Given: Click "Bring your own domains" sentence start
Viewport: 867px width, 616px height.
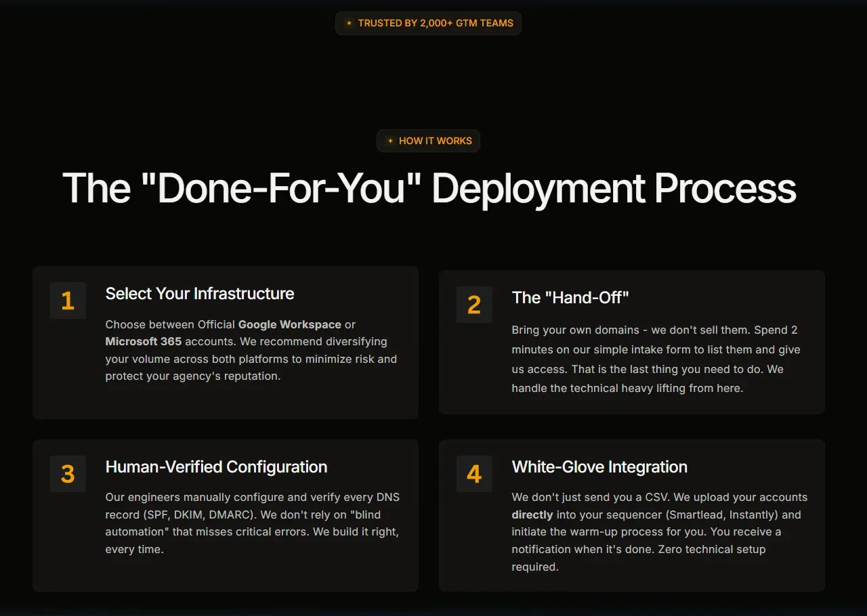Looking at the screenshot, I should (x=575, y=330).
